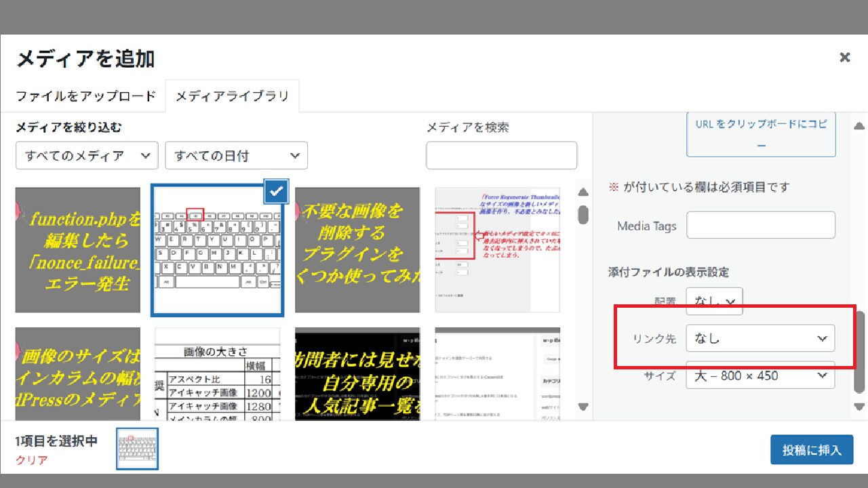Select the 画像のサイズは thumbnail
The height and width of the screenshot is (488, 868).
[x=78, y=374]
